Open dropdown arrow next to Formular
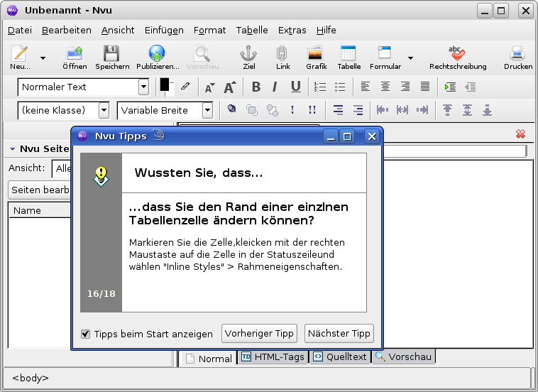Viewport: 538px width, 392px height. pos(410,58)
